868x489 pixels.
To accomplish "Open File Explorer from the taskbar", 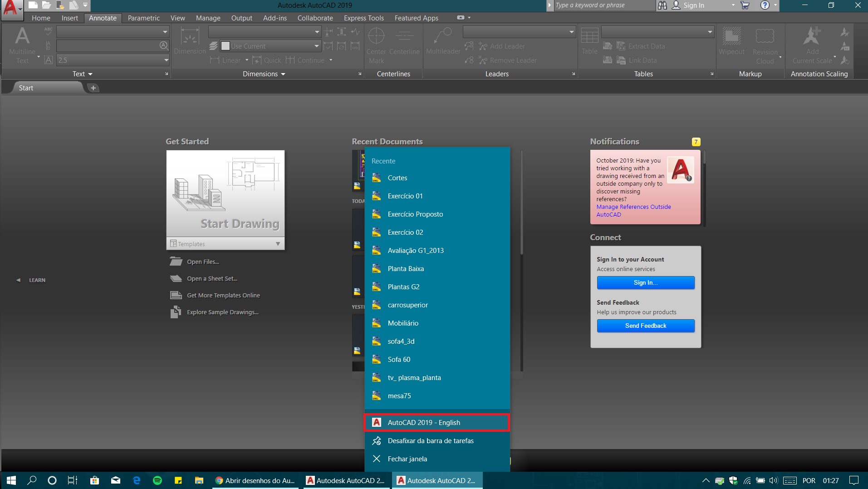I will (199, 480).
